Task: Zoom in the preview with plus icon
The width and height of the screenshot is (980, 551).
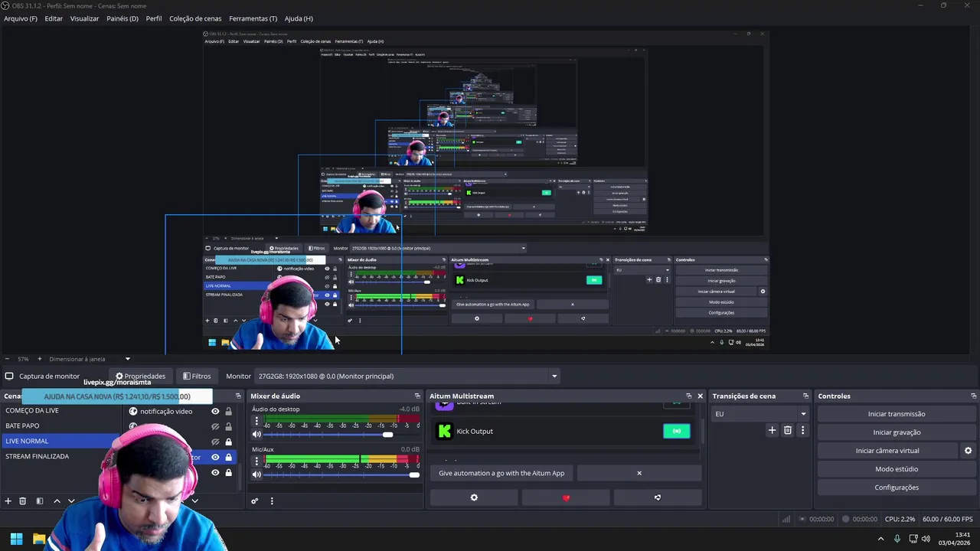Action: [40, 359]
